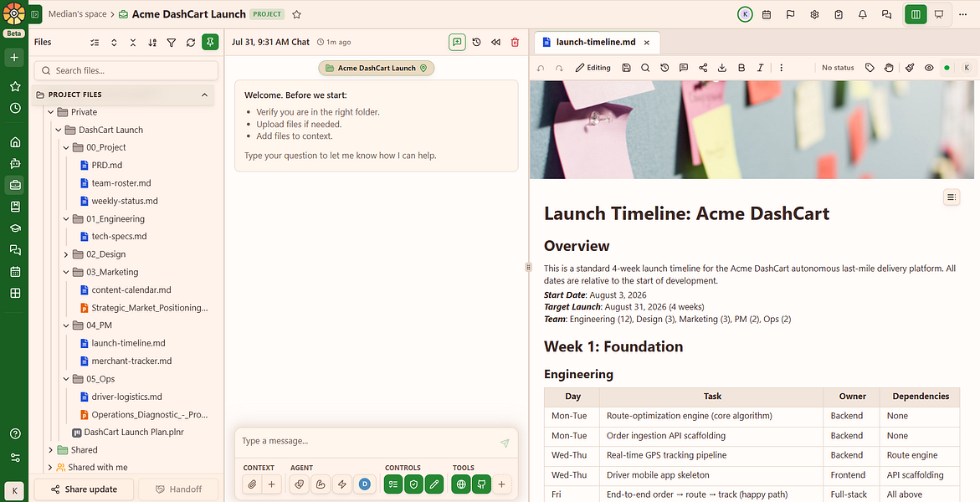Viewport: 980px width, 502px height.
Task: Toggle italic formatting in editor toolbar
Action: pyautogui.click(x=760, y=68)
